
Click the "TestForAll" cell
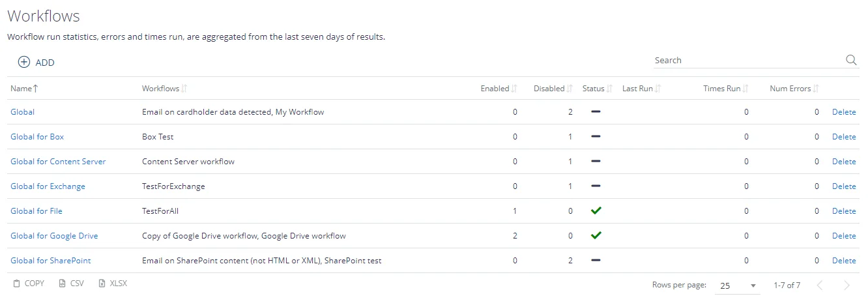(x=161, y=211)
